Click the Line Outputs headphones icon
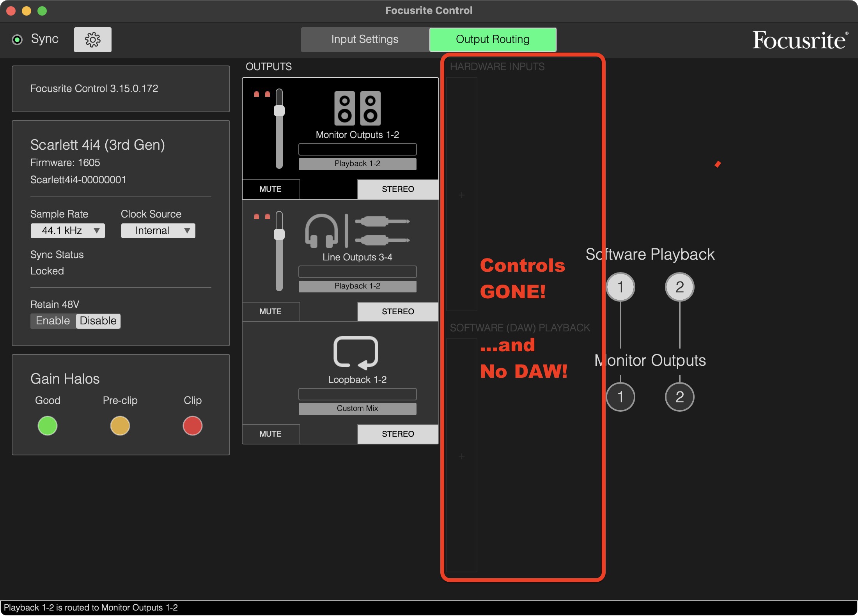The image size is (858, 616). pyautogui.click(x=321, y=231)
